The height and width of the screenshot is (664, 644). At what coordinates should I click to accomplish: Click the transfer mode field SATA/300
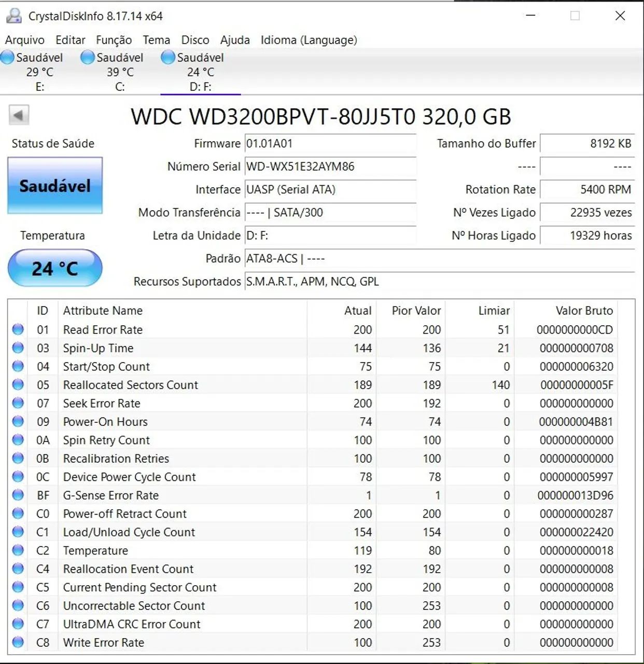[x=330, y=212]
